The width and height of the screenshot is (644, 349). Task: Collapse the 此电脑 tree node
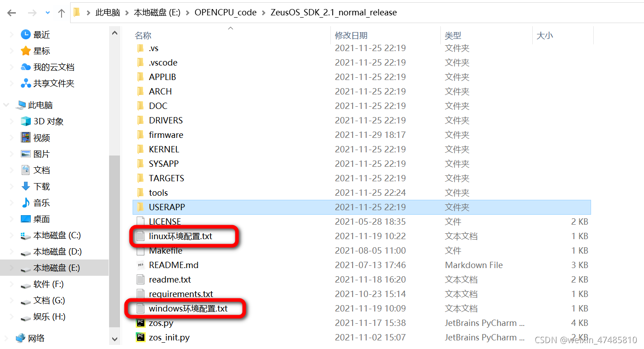pyautogui.click(x=6, y=105)
